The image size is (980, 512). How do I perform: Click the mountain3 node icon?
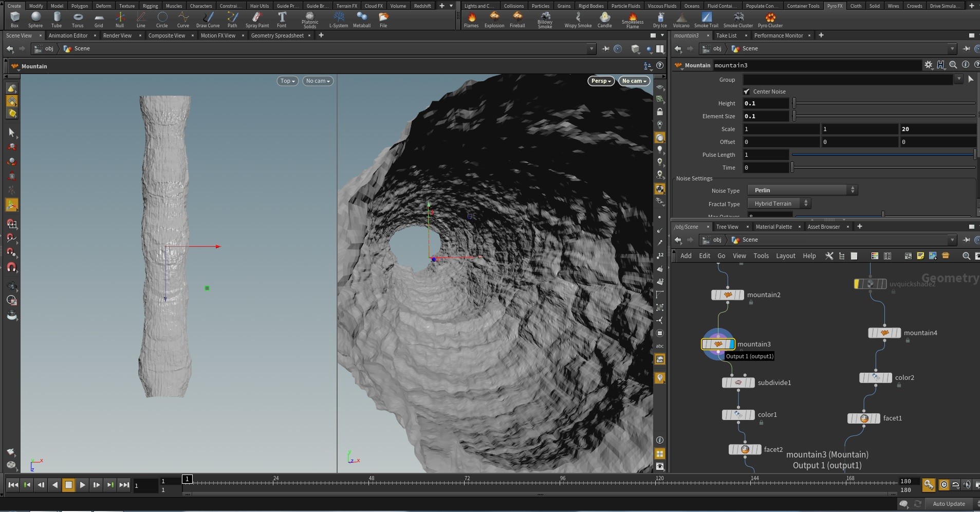[x=718, y=344]
